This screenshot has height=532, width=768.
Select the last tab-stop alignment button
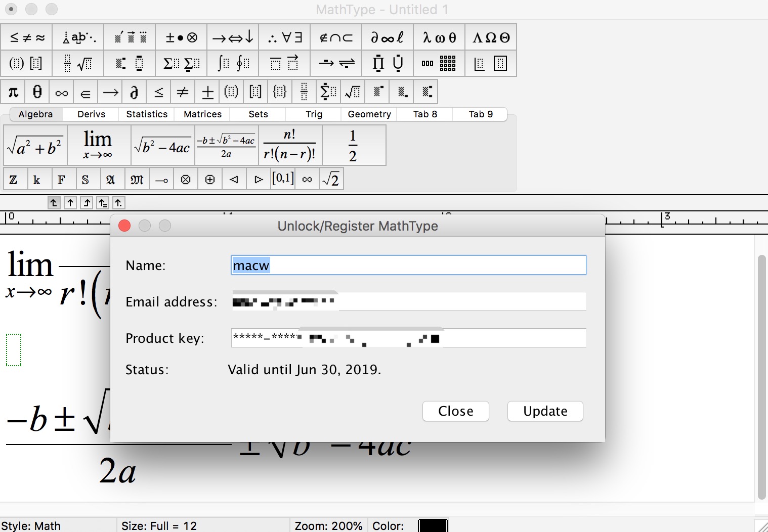point(118,203)
